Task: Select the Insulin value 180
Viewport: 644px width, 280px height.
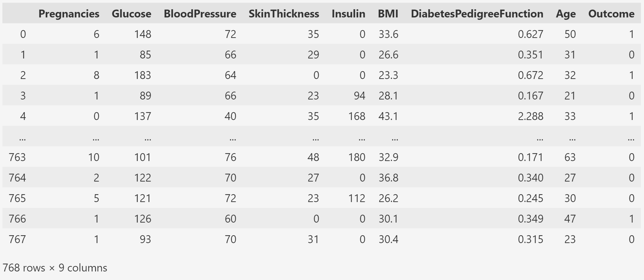Action: [357, 157]
